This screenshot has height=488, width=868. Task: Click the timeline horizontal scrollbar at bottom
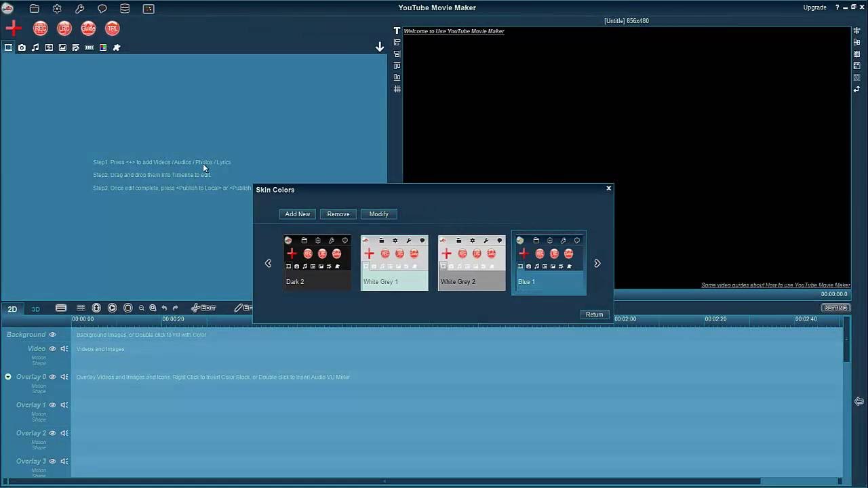click(x=384, y=481)
